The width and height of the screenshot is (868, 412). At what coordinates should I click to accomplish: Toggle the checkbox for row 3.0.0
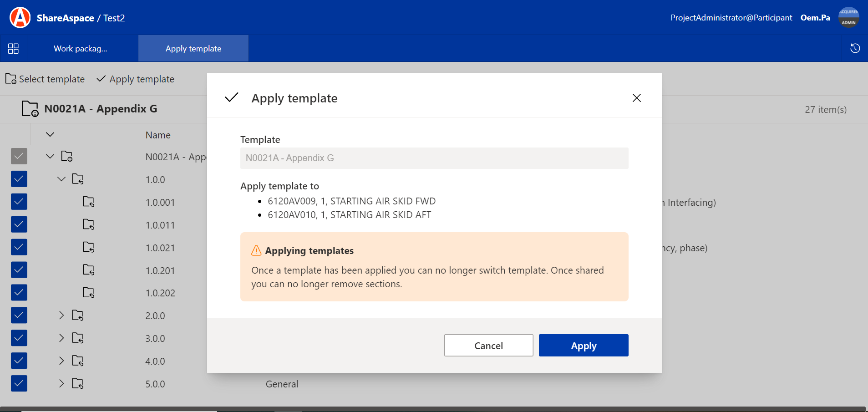(x=19, y=338)
